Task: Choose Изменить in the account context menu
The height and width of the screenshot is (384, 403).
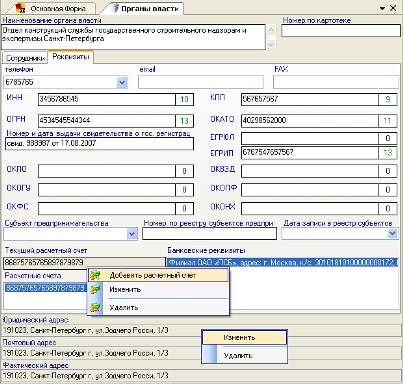Action: 159,289
